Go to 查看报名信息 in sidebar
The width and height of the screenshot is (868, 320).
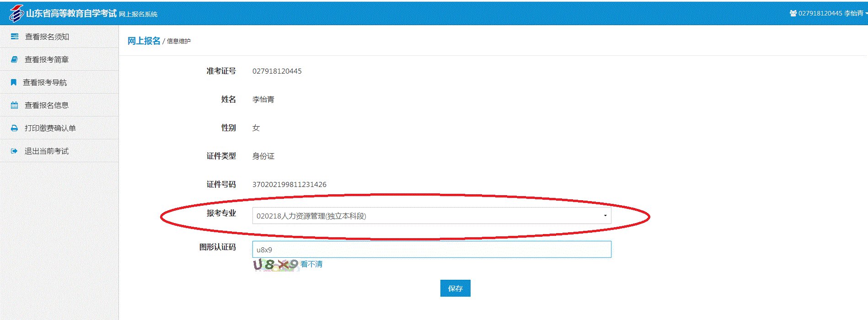click(47, 105)
